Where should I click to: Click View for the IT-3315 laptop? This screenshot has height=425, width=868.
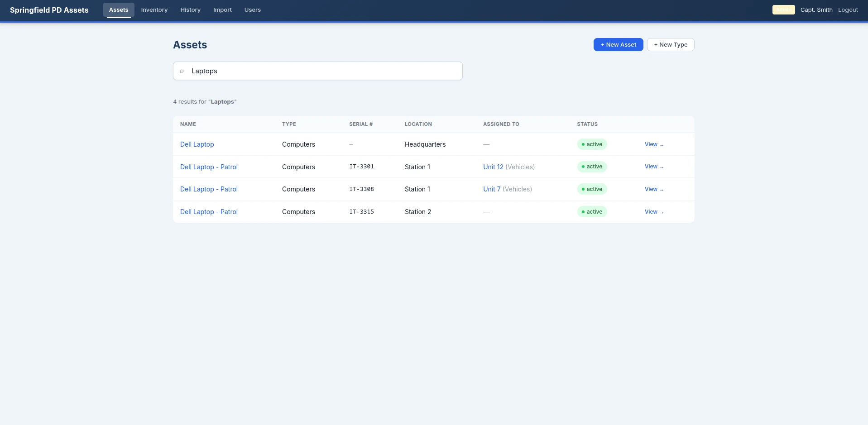[654, 212]
